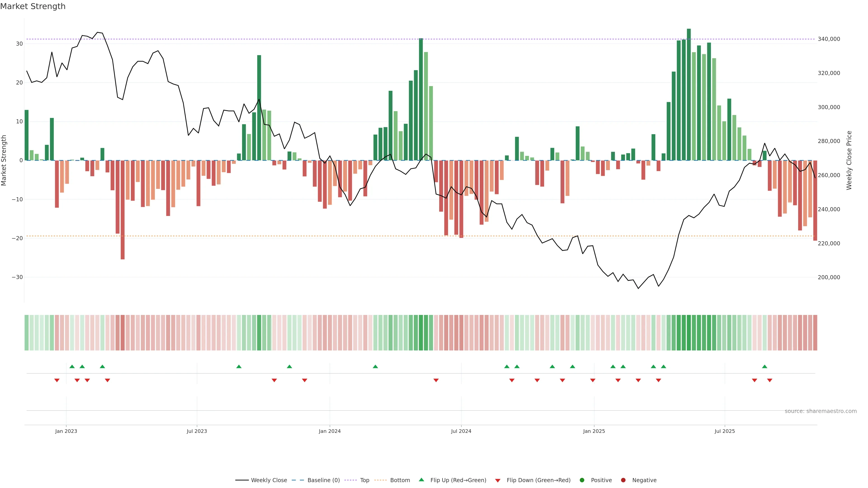Click the Market Strength chart title
868x488 pixels.
tap(33, 6)
